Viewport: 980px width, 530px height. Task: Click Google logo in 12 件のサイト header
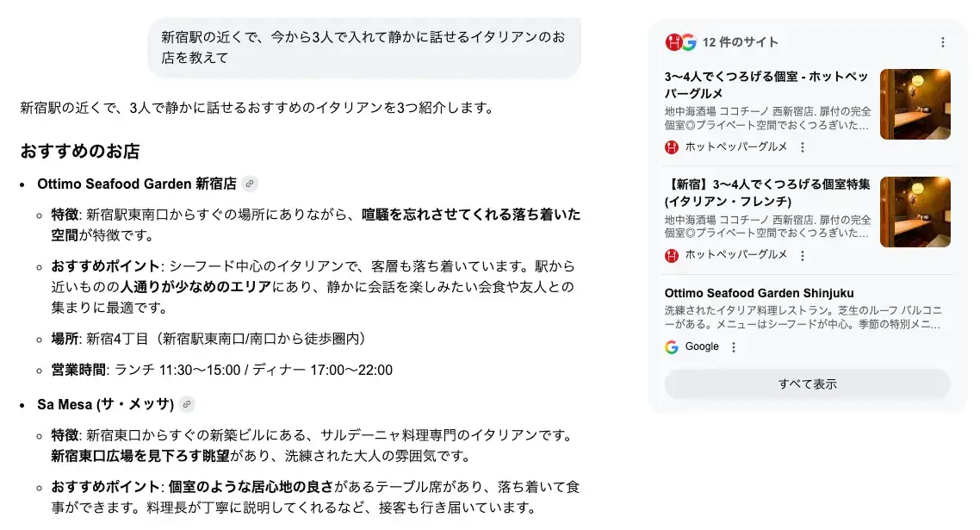coord(688,42)
